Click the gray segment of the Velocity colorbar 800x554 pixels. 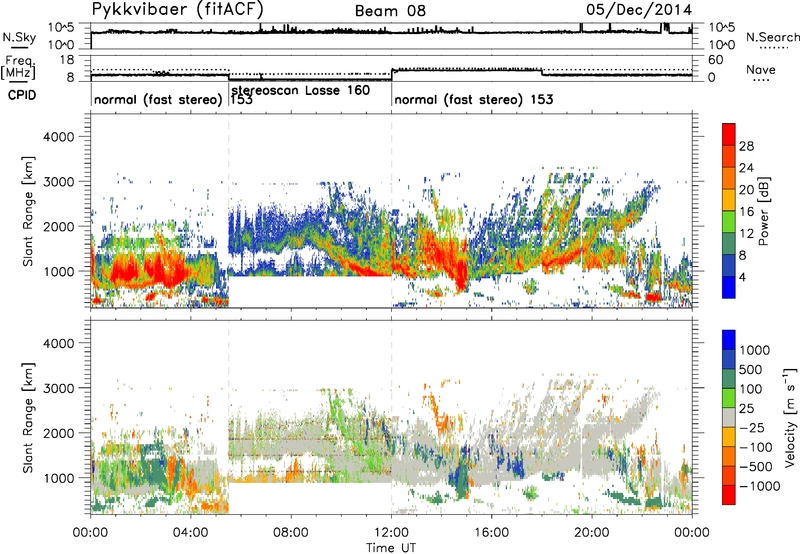coord(729,417)
